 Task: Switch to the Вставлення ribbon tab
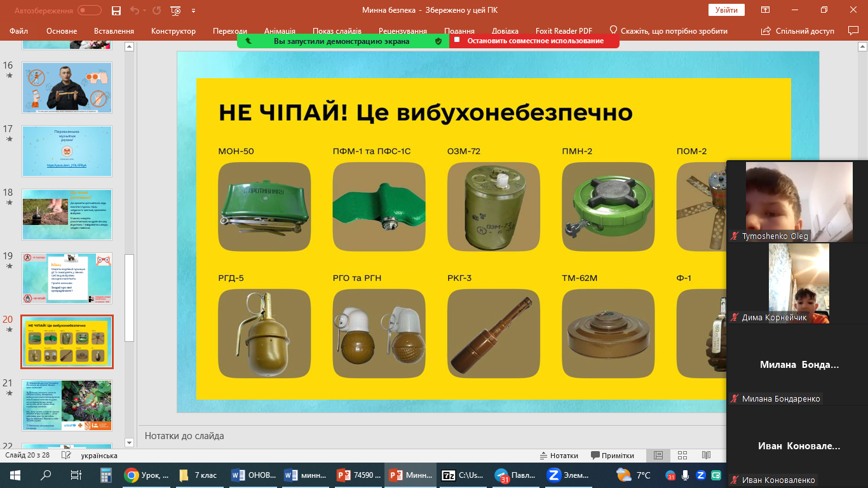pos(114,30)
